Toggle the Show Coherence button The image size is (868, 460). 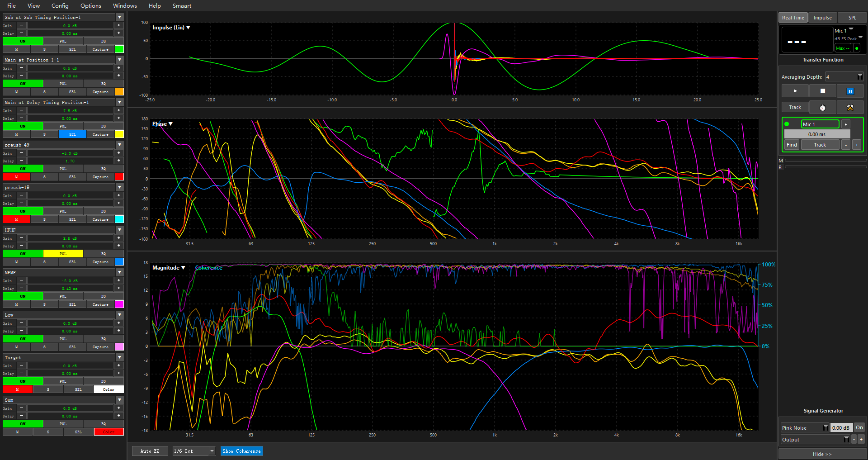[x=241, y=451]
